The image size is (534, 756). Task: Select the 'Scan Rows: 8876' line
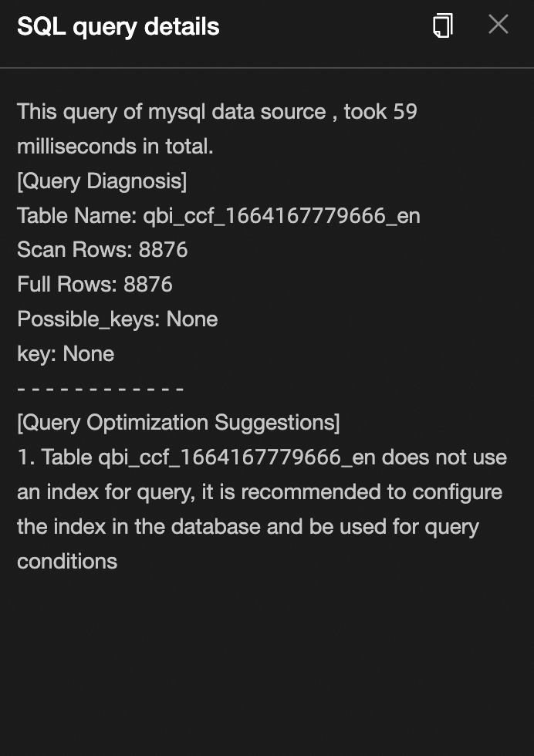[103, 250]
